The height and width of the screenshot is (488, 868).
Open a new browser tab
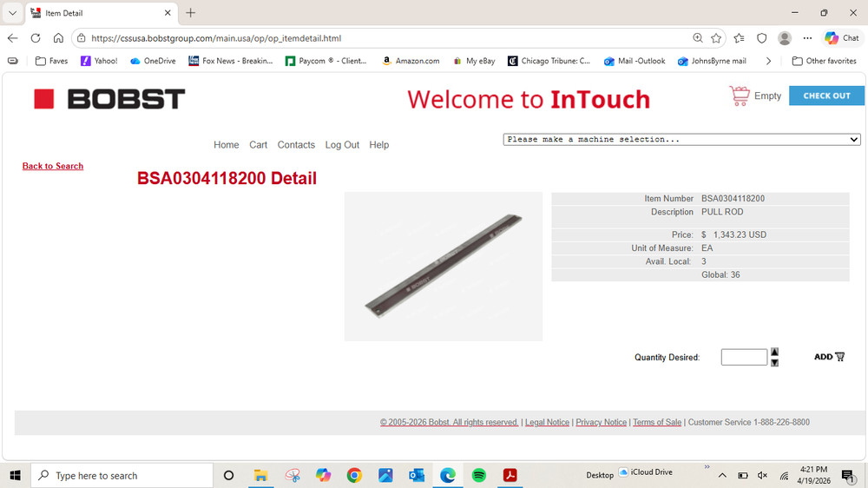coord(190,13)
